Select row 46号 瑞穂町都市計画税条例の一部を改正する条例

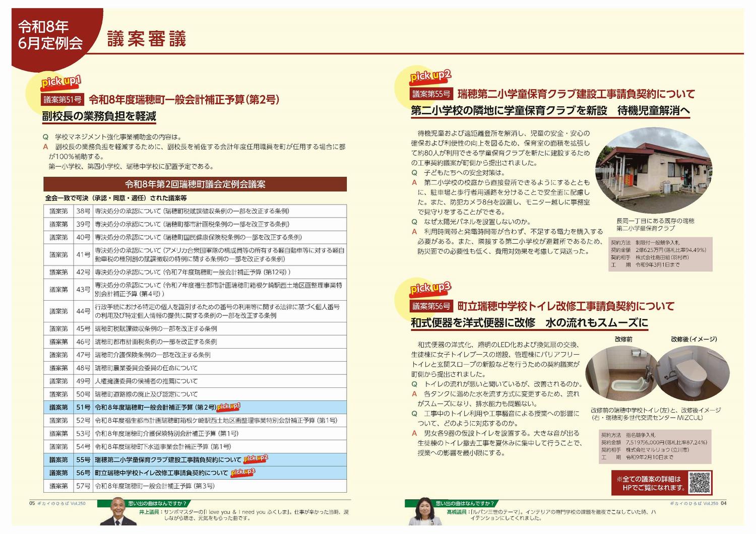195,342
